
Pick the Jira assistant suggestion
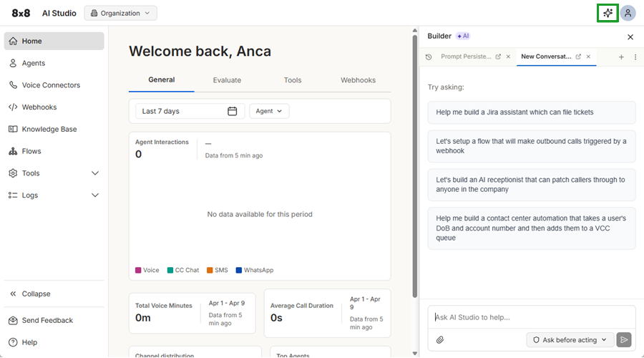(x=532, y=112)
